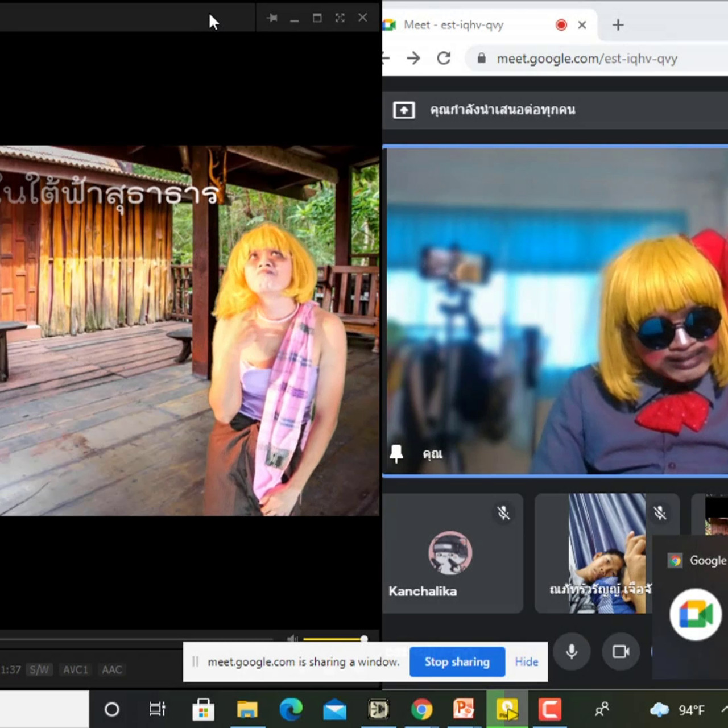Open PowerPoint from the taskbar
Screen dimensions: 728x728
464,709
